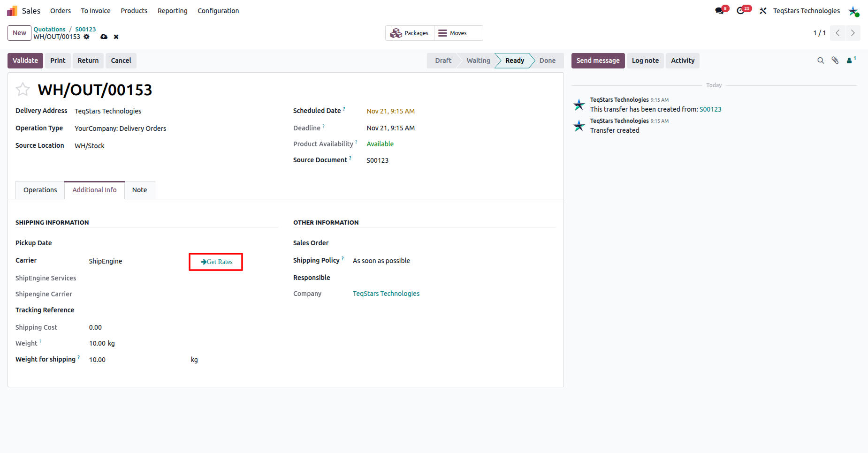
Task: Click the Return button
Action: (88, 60)
